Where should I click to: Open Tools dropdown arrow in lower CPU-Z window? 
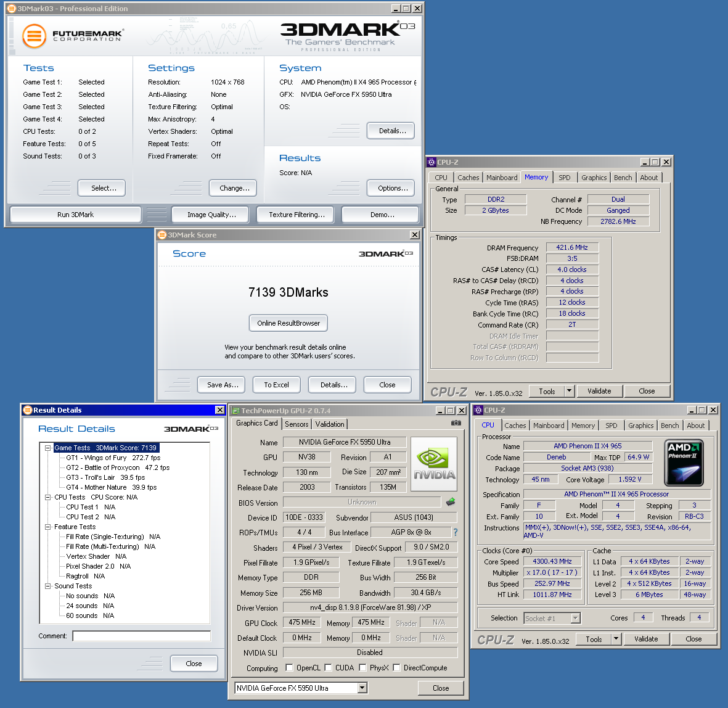click(x=616, y=639)
